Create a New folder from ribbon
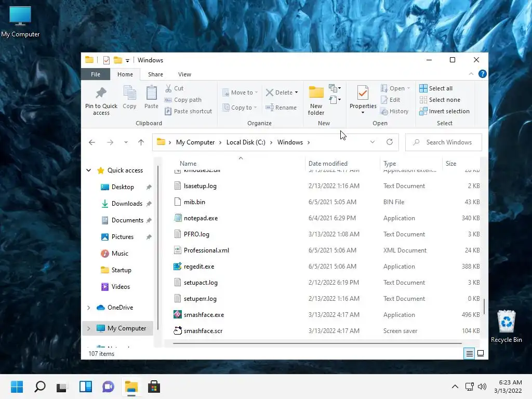532x399 pixels. click(x=316, y=100)
